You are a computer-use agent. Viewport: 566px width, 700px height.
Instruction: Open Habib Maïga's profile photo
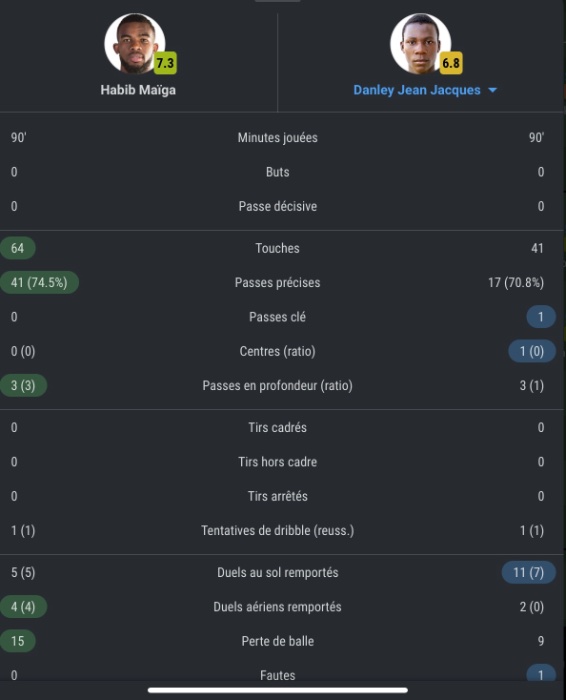[x=135, y=43]
